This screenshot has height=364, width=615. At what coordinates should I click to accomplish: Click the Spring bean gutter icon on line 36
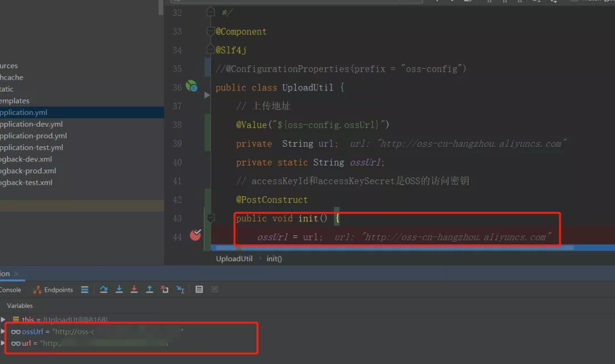(191, 86)
